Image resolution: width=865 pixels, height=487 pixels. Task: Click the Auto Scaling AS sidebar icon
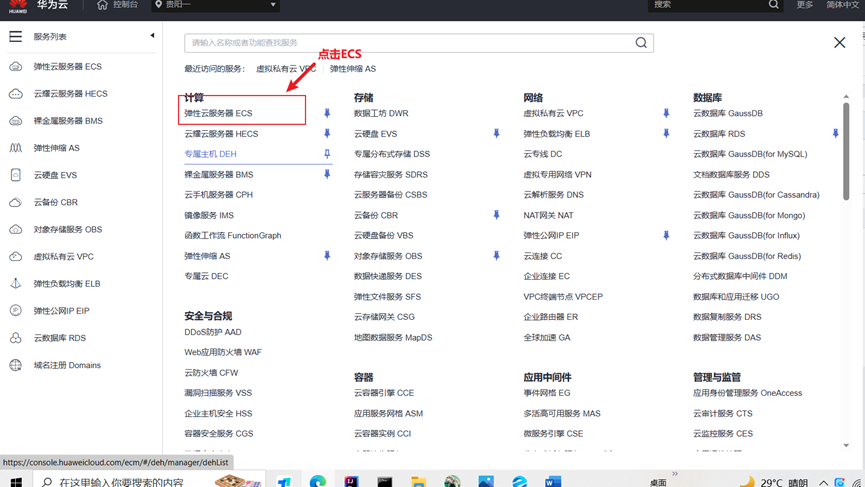click(x=15, y=148)
